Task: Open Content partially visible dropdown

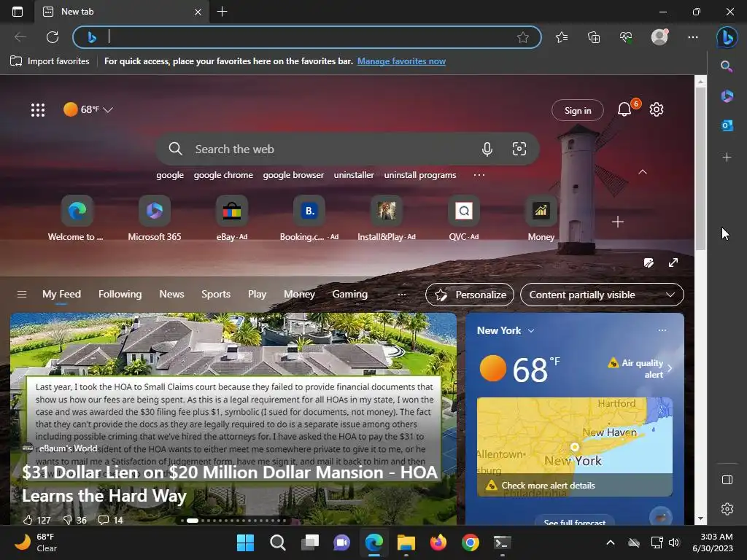Action: point(602,295)
